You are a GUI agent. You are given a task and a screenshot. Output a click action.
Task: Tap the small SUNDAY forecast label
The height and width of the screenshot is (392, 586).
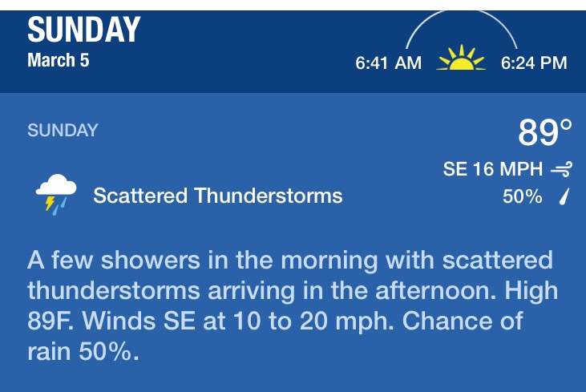point(63,130)
